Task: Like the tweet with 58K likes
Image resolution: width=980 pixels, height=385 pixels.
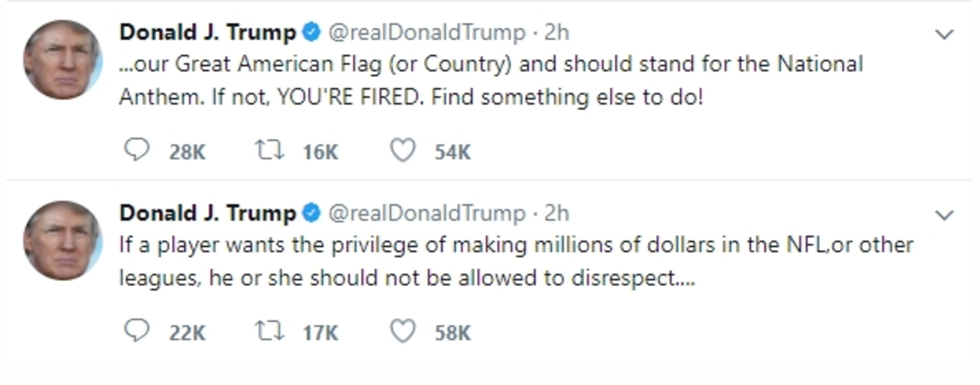Action: (402, 332)
